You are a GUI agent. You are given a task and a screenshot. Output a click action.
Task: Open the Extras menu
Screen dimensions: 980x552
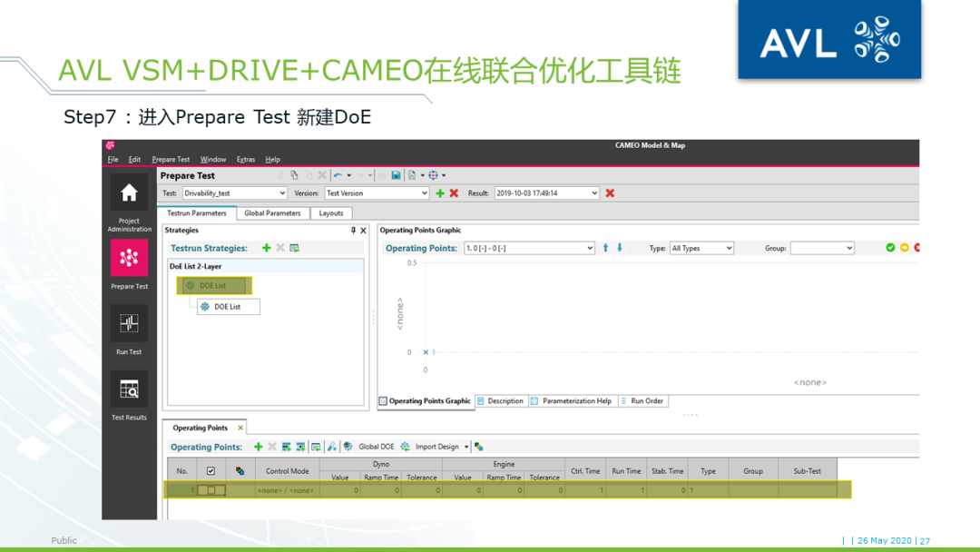tap(245, 159)
